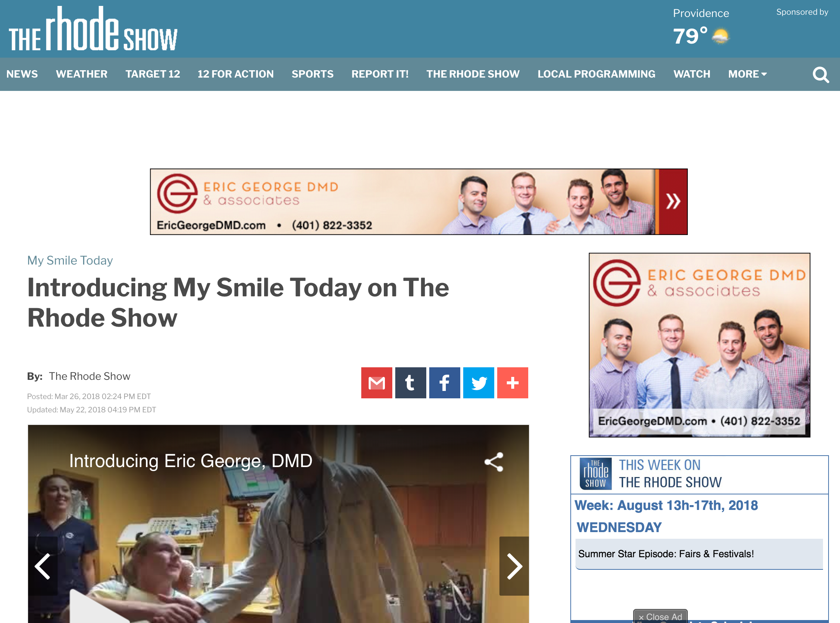
Task: Click the Close Ad button
Action: pyautogui.click(x=660, y=616)
